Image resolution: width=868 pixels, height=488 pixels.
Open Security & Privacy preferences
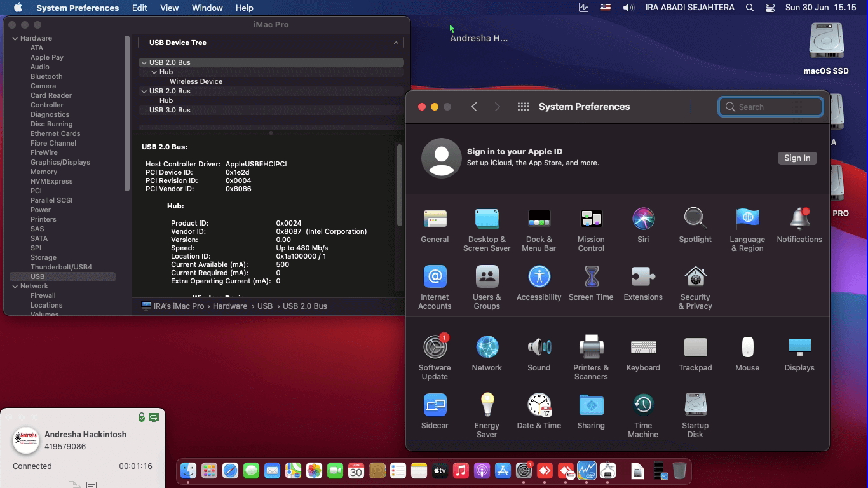(695, 288)
